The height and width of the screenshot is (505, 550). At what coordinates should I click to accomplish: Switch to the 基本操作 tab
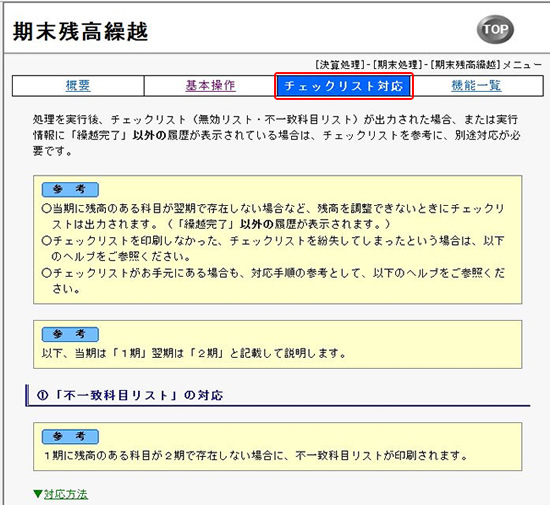point(210,86)
